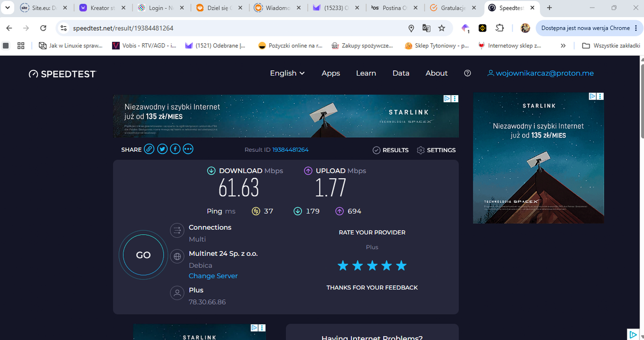644x340 pixels.
Task: Open Vobis - RTV/AGD bookmark
Action: click(144, 45)
